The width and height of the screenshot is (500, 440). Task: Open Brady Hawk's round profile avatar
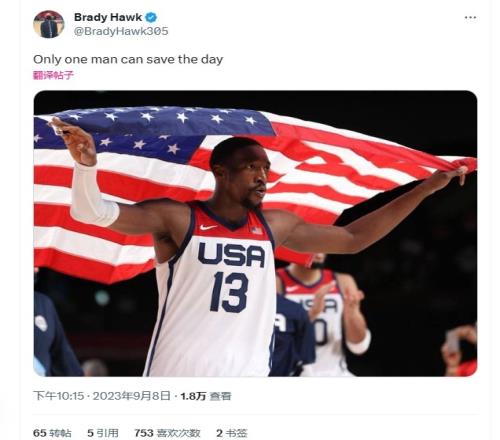point(49,24)
